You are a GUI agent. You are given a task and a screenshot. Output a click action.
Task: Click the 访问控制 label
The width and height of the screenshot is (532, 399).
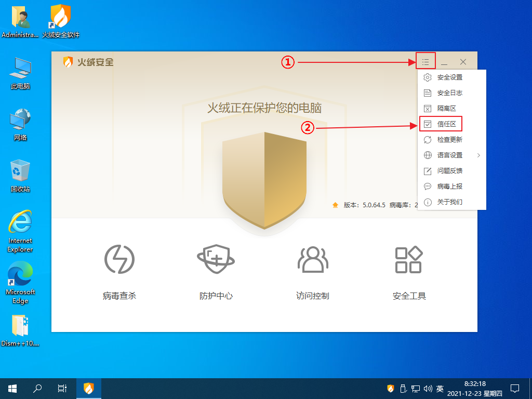click(x=313, y=296)
